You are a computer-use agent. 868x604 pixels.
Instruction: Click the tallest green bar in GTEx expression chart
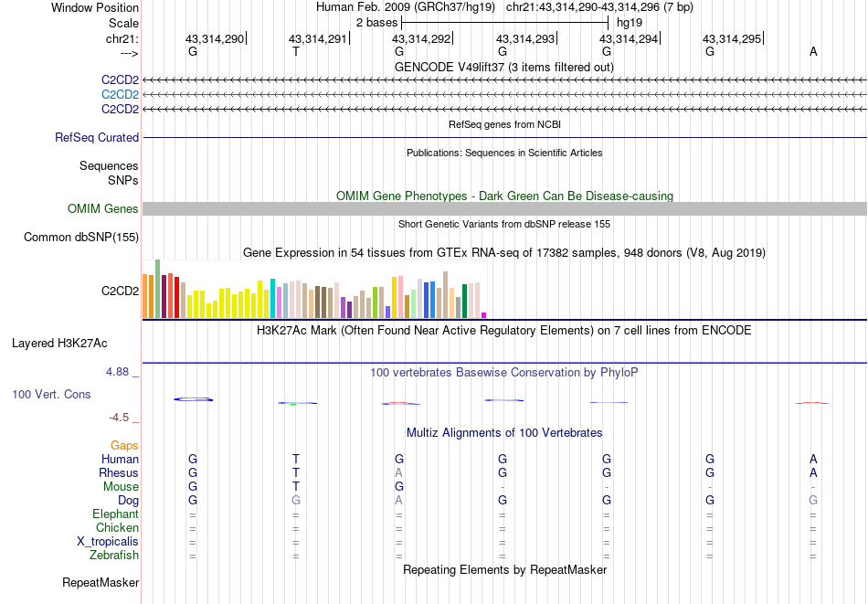pyautogui.click(x=158, y=289)
